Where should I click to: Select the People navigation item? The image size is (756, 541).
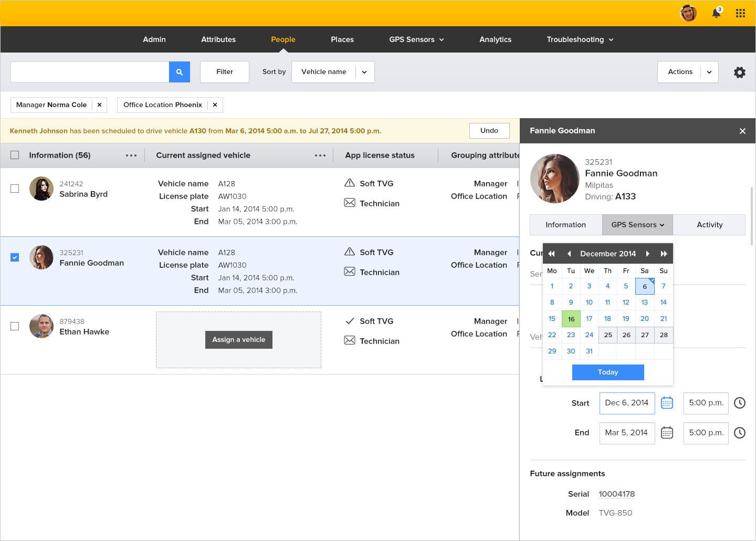coord(283,39)
